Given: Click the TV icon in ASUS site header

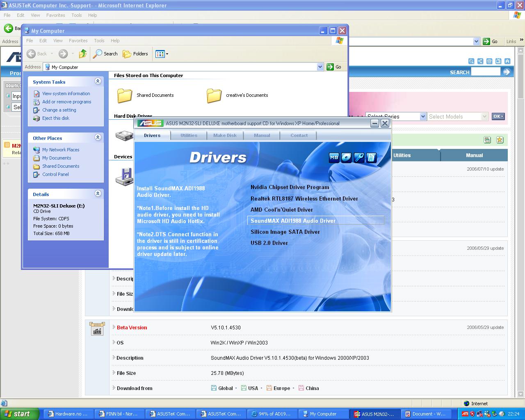Looking at the screenshot, I should click(498, 61).
